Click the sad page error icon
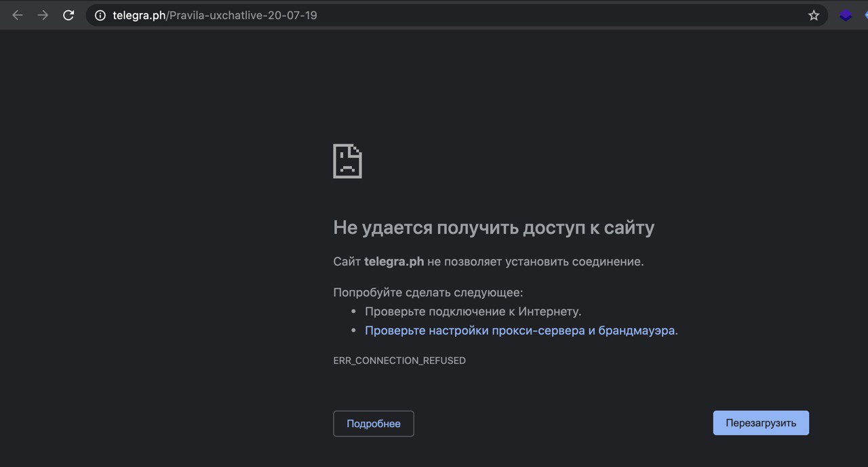The height and width of the screenshot is (467, 868). (x=347, y=161)
